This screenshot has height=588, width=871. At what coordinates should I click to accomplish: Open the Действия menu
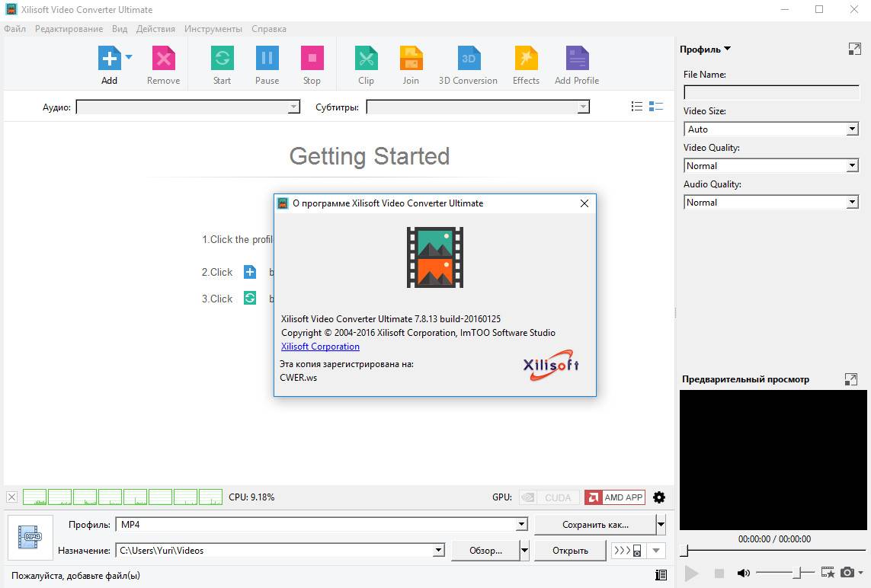[155, 29]
